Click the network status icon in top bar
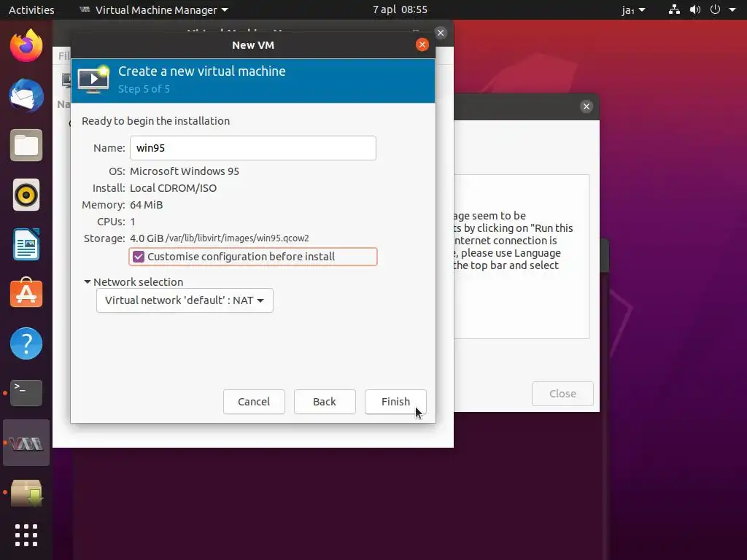The height and width of the screenshot is (560, 747). (x=674, y=9)
